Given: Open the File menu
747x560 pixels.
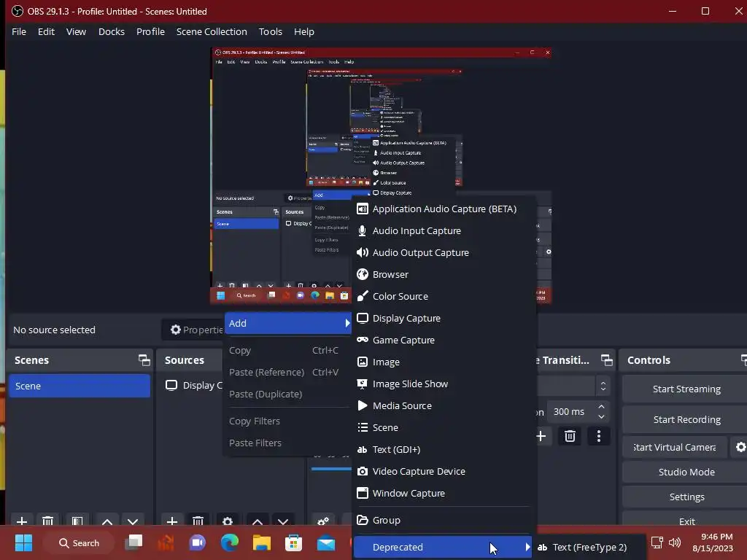Looking at the screenshot, I should point(19,32).
